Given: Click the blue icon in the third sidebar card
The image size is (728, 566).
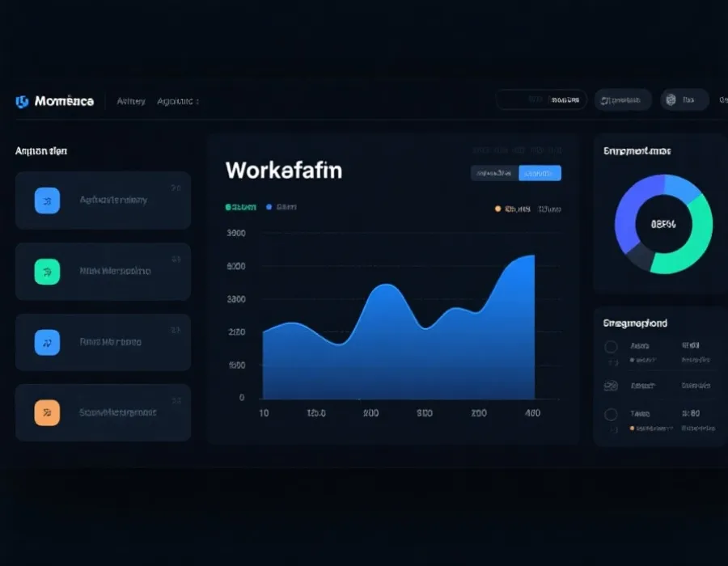Looking at the screenshot, I should 47,342.
